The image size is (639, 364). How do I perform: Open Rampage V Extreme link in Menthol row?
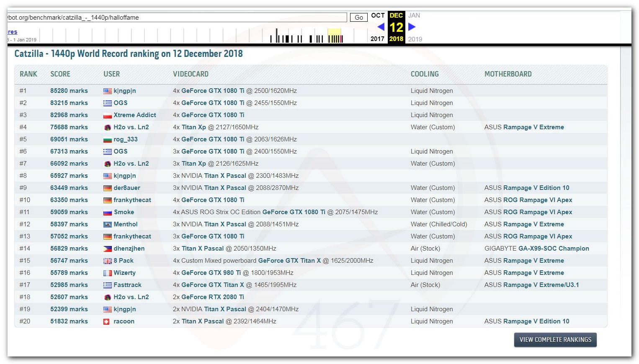pyautogui.click(x=534, y=224)
